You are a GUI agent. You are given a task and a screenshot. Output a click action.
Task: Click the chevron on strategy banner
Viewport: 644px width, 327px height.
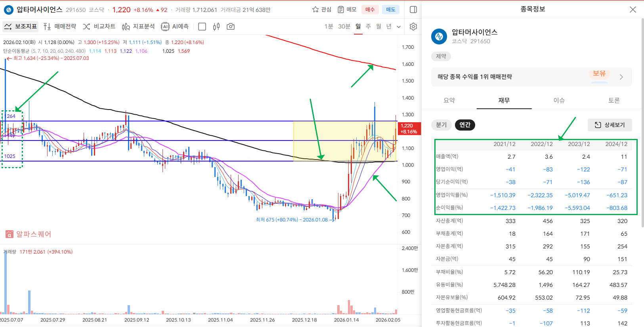[621, 77]
